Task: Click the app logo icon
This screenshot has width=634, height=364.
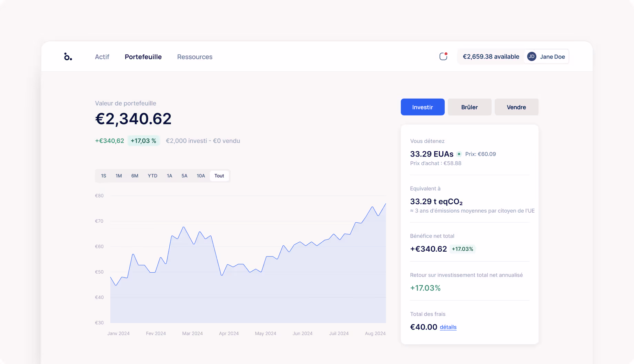Action: [68, 57]
